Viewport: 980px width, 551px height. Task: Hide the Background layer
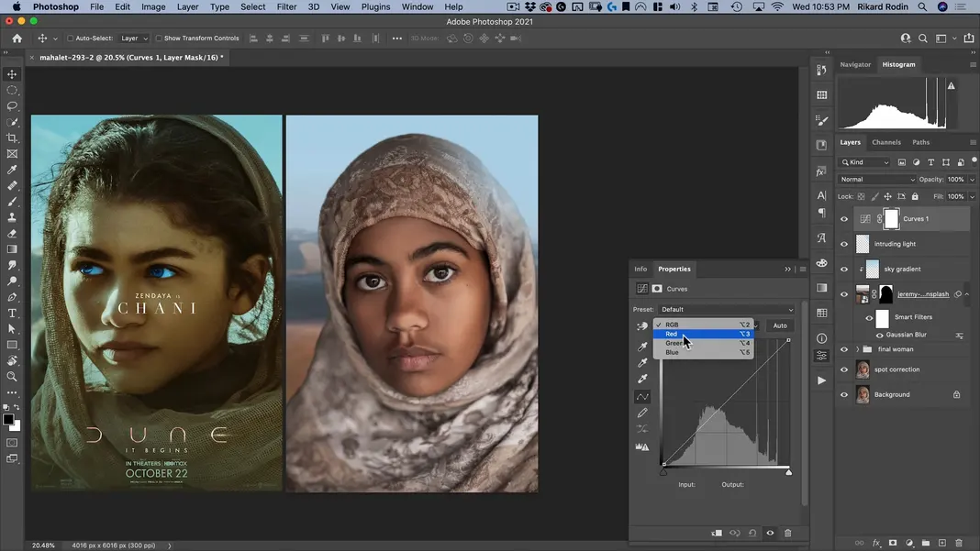(x=844, y=395)
